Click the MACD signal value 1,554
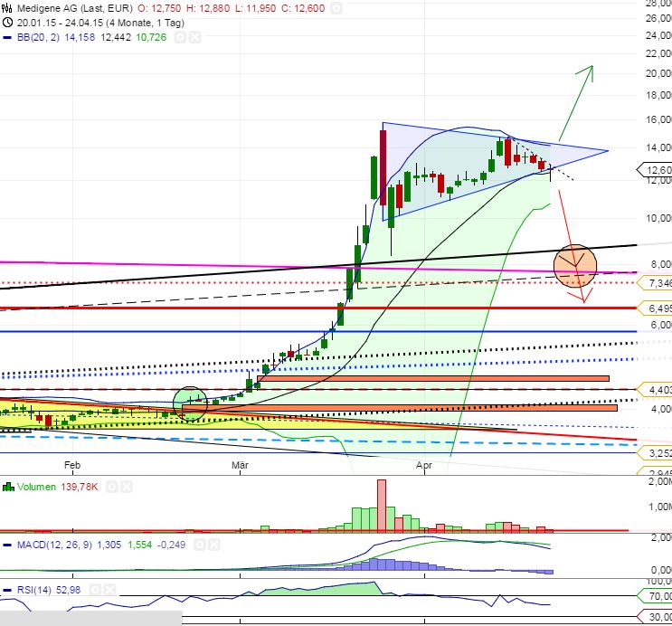 [139, 545]
